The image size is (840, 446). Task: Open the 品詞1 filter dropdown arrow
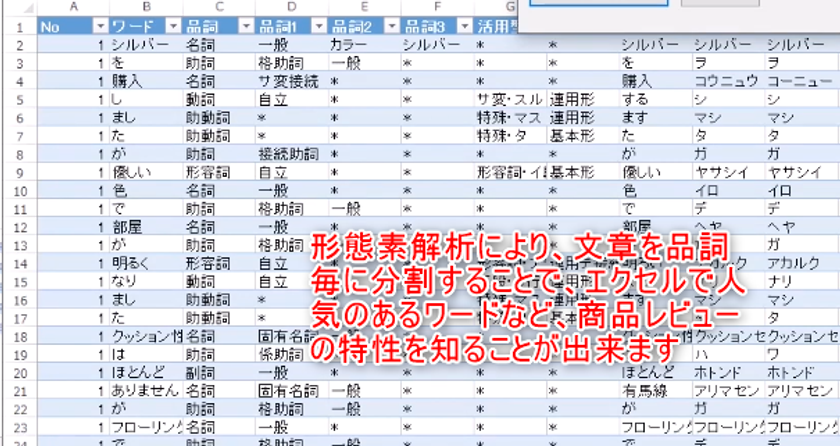319,26
